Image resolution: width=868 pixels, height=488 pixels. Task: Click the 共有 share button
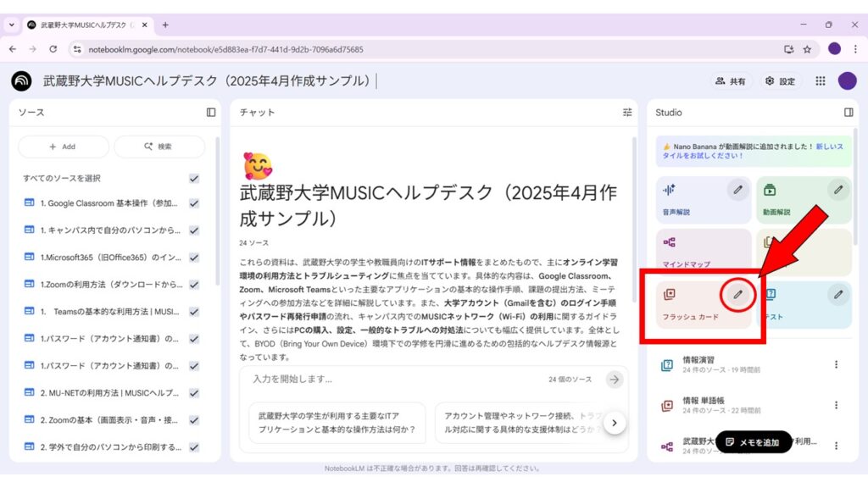coord(731,81)
